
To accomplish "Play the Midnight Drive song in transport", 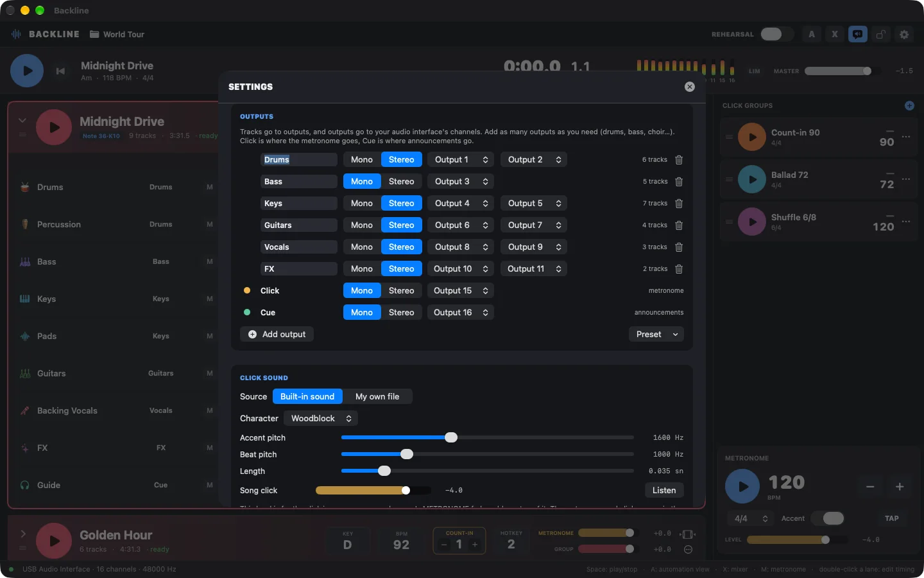I will tap(27, 71).
